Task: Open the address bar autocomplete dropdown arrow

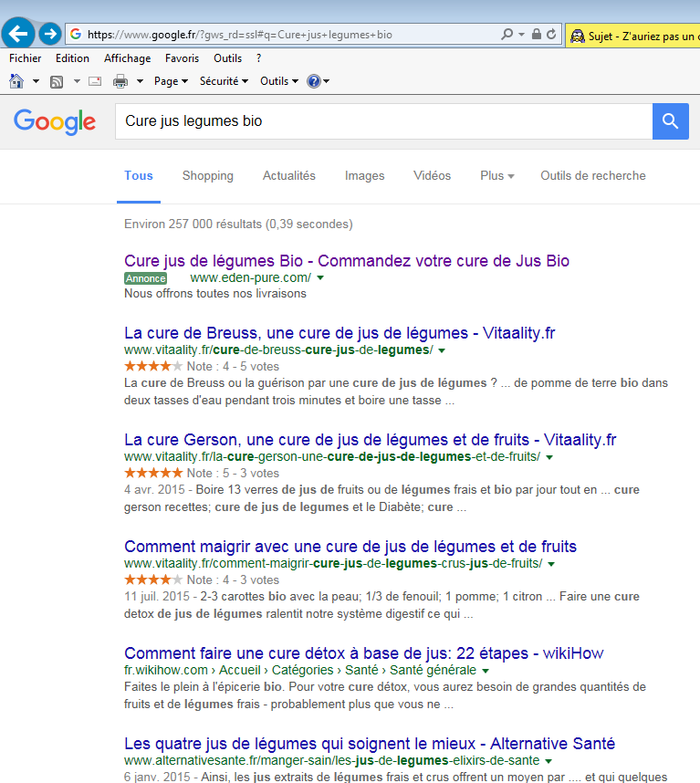Action: 521,35
